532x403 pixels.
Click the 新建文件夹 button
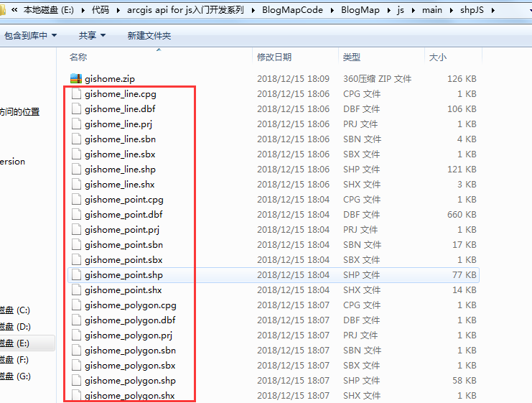pyautogui.click(x=149, y=35)
